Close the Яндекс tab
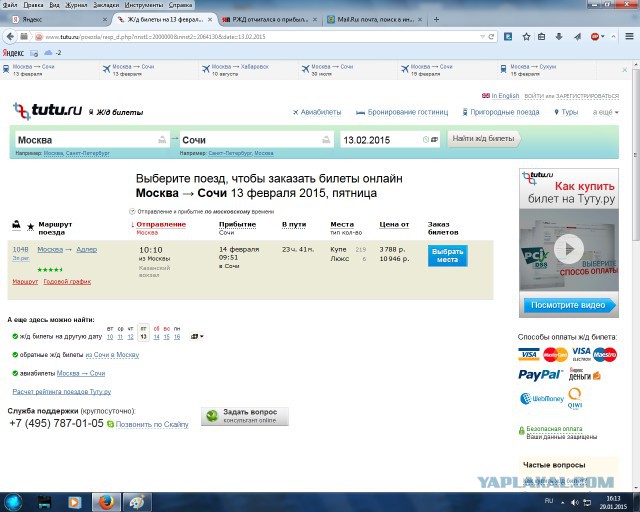This screenshot has width=640, height=512. coord(104,19)
